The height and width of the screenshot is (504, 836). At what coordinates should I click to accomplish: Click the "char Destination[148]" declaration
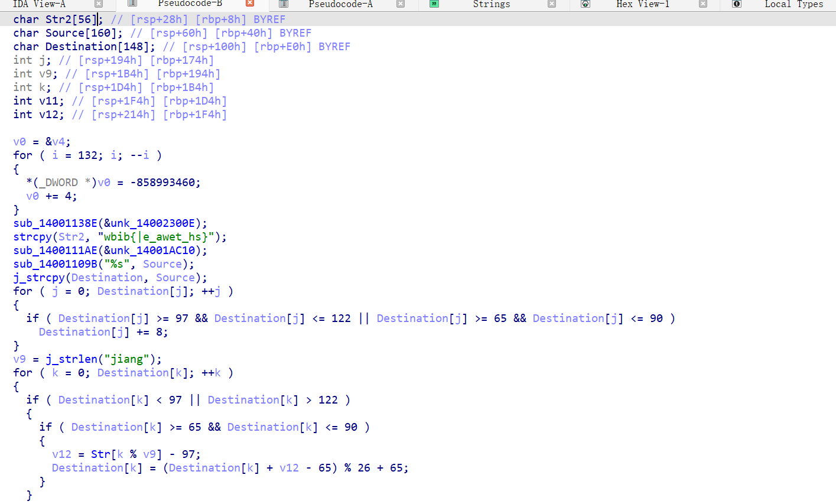pos(84,47)
